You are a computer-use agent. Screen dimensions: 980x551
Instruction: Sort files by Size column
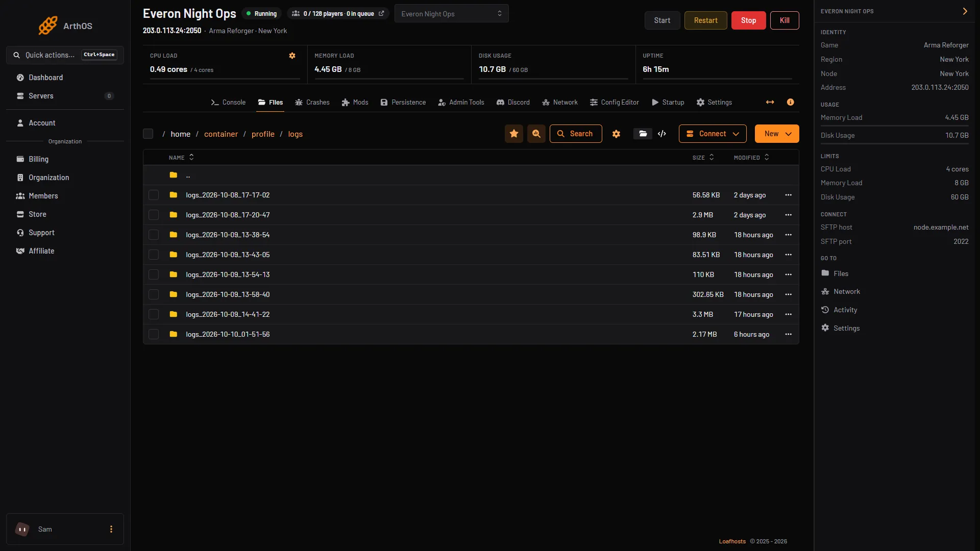pyautogui.click(x=703, y=158)
